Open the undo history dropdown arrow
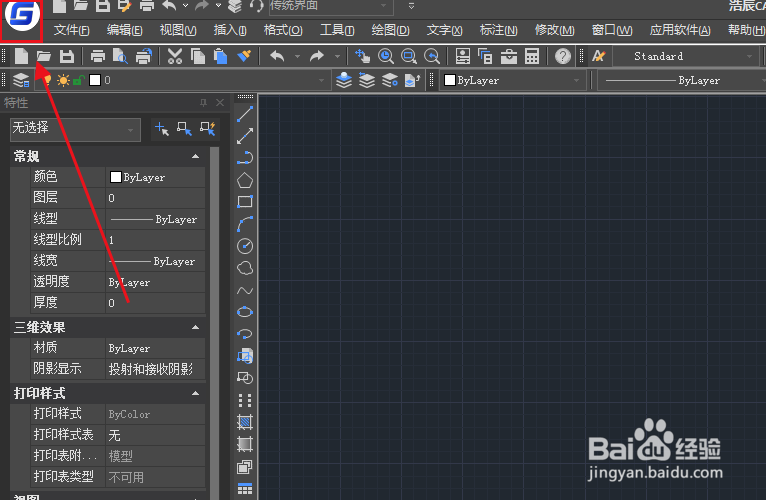This screenshot has height=500, width=766. [x=297, y=57]
